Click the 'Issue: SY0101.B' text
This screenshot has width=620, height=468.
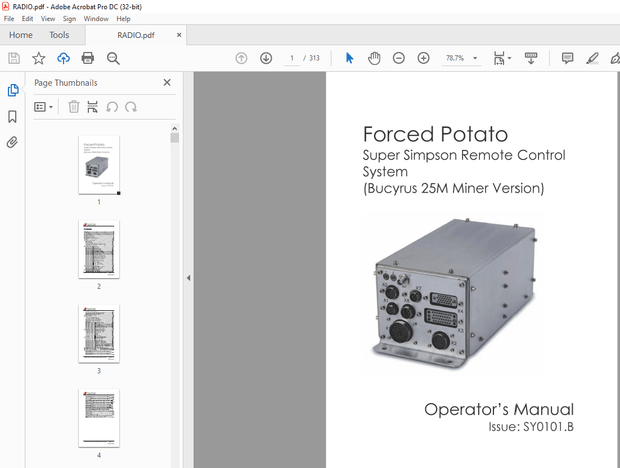[531, 427]
